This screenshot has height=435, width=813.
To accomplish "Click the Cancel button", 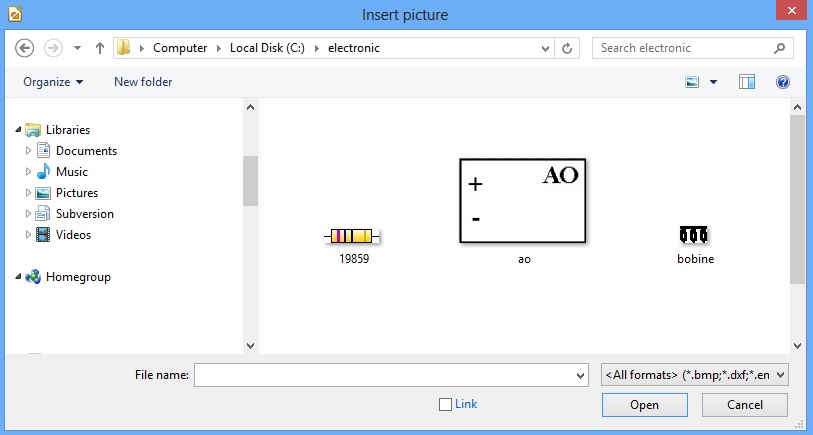I will 745,405.
